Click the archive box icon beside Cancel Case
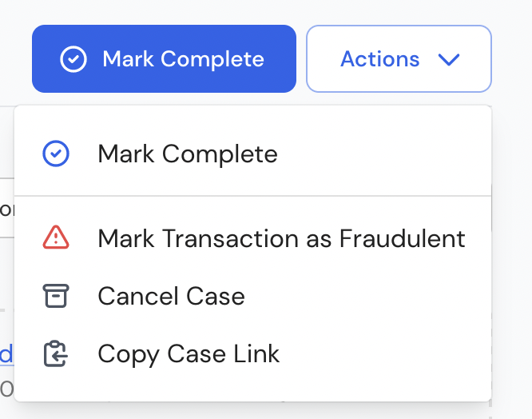This screenshot has width=532, height=419. click(56, 296)
